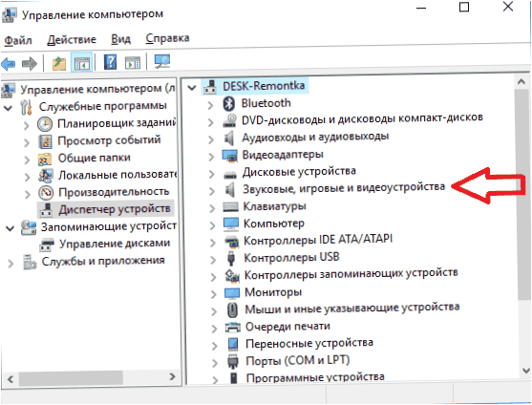This screenshot has height=405, width=532.
Task: Collapse the DESK-Remontka root node
Action: [x=192, y=88]
